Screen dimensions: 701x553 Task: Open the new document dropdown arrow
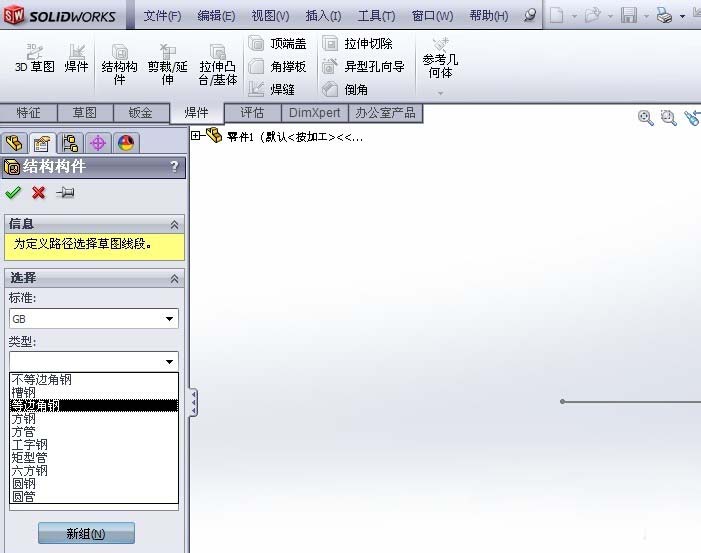coord(574,17)
